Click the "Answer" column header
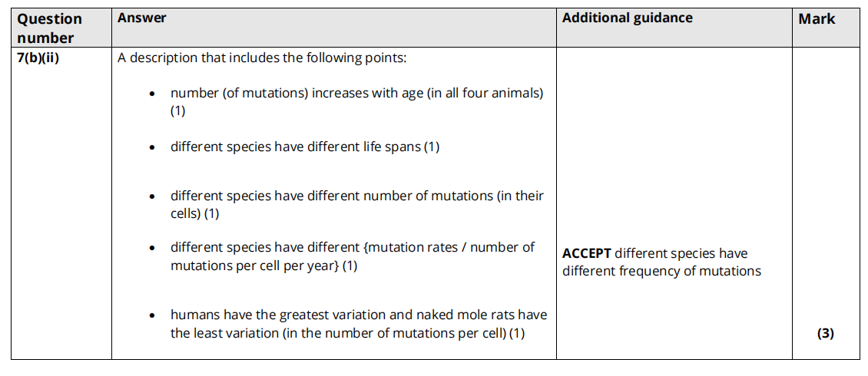This screenshot has height=376, width=868. (x=142, y=18)
